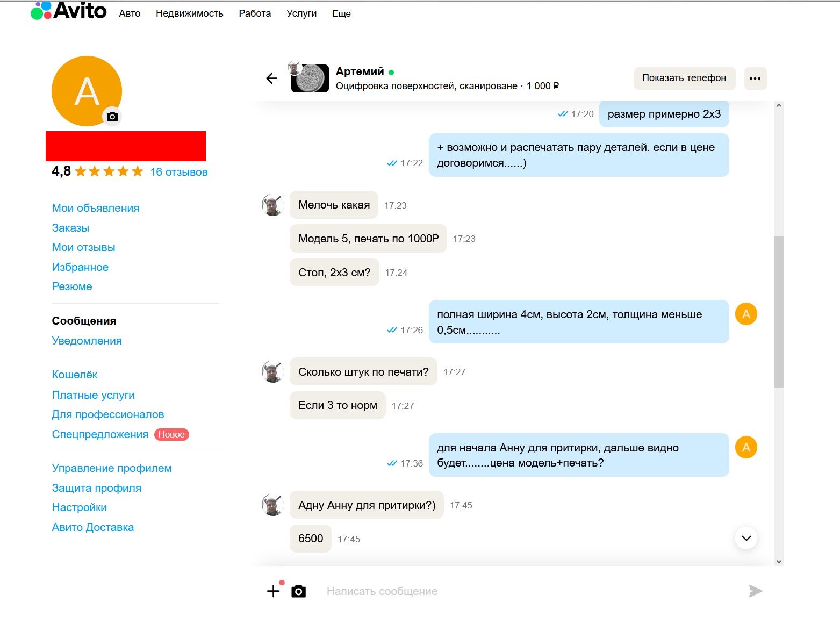Open the 16 отзывов link
This screenshot has width=840, height=631.
coord(178,172)
